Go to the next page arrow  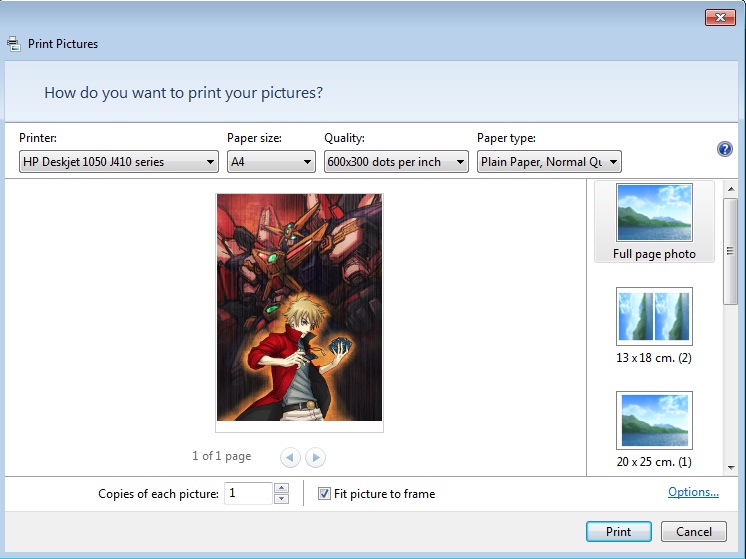coord(315,458)
